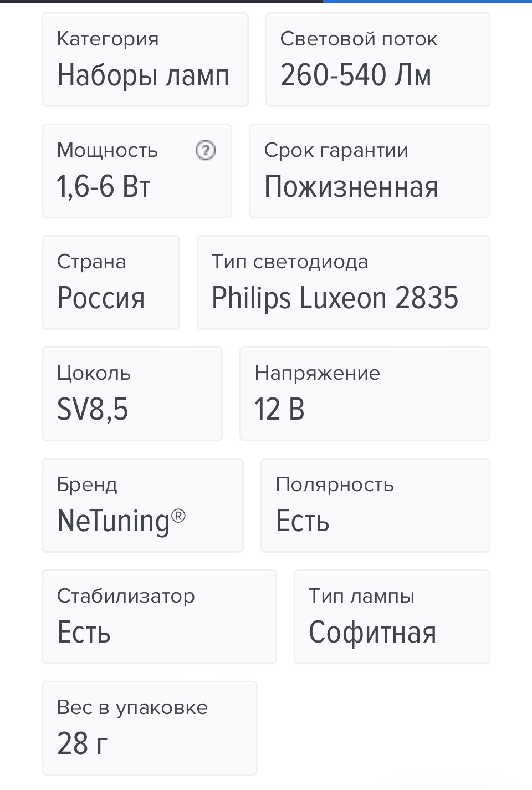Open the Категория Наборы ламп card
The height and width of the screenshot is (790, 532).
pos(145,60)
